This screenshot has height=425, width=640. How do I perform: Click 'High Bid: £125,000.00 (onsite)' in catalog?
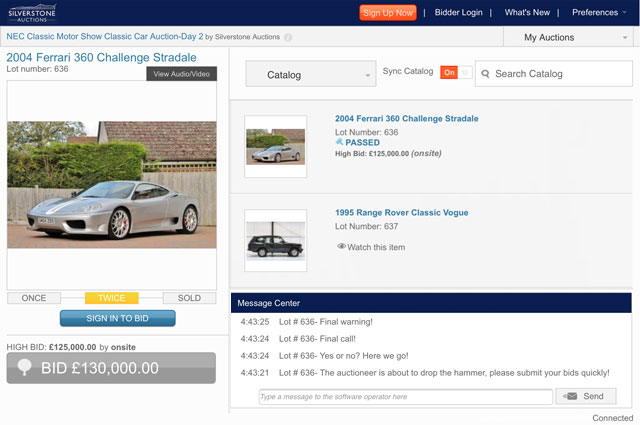388,154
